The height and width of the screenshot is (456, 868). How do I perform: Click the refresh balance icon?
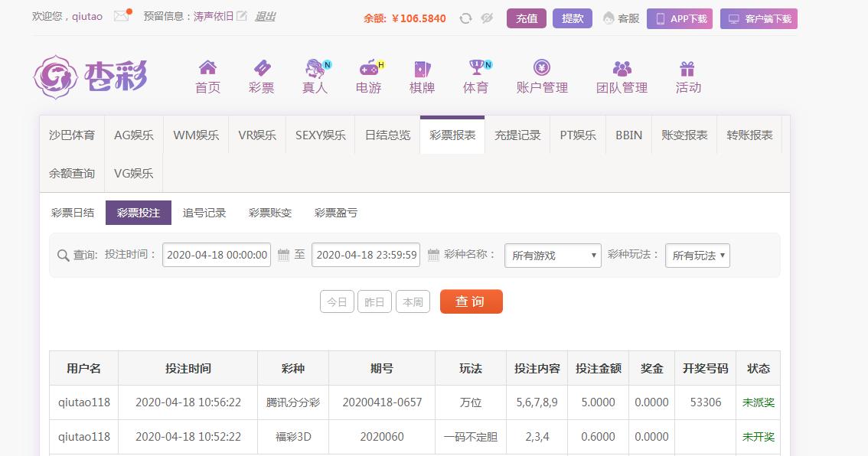pyautogui.click(x=465, y=18)
